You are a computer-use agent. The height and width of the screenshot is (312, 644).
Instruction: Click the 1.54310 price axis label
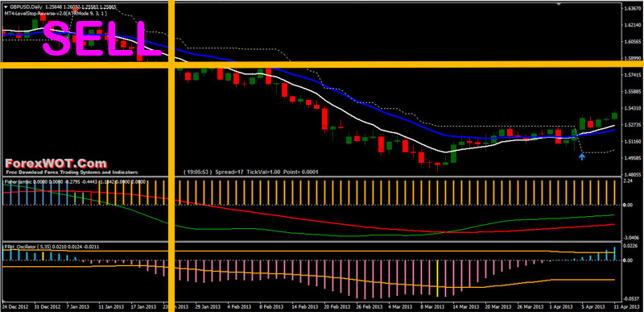(x=633, y=108)
